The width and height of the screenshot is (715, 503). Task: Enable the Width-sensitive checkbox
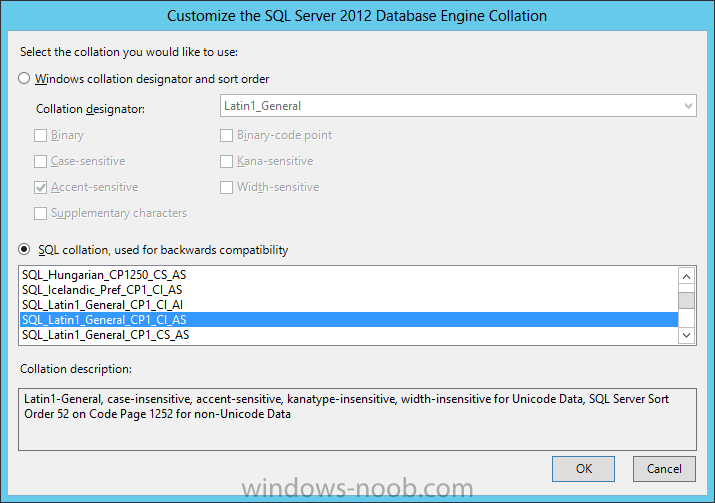(x=227, y=187)
